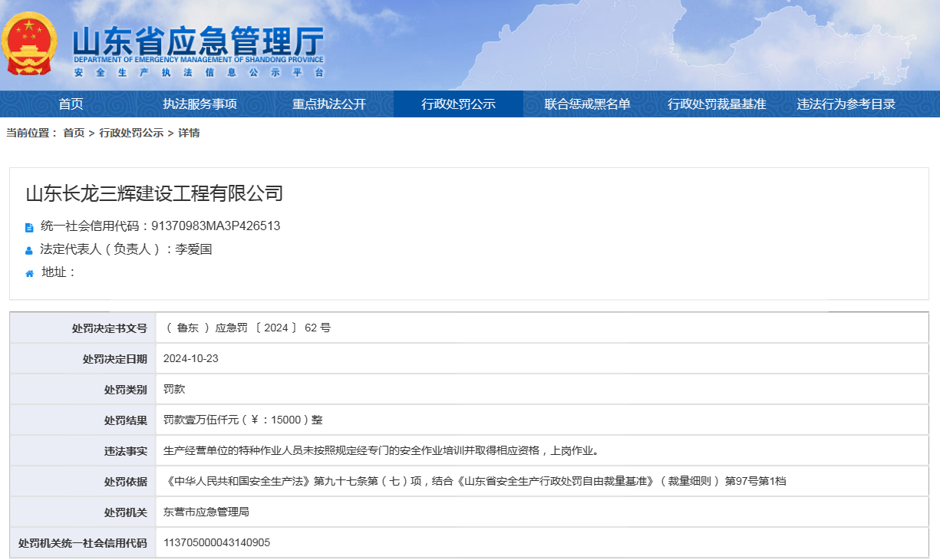The width and height of the screenshot is (940, 560).
Task: Click the fine amount 罚款壹万伍仟元 value
Action: click(x=243, y=420)
